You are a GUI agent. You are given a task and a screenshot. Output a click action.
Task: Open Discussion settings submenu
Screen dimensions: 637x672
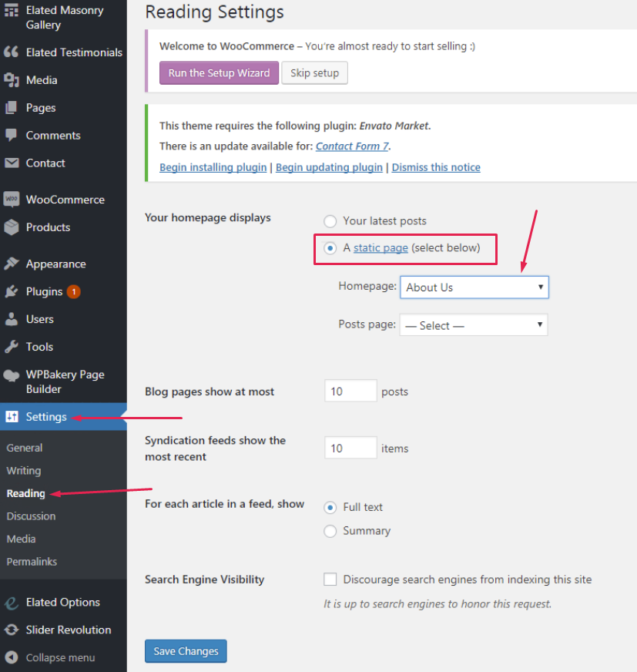31,516
